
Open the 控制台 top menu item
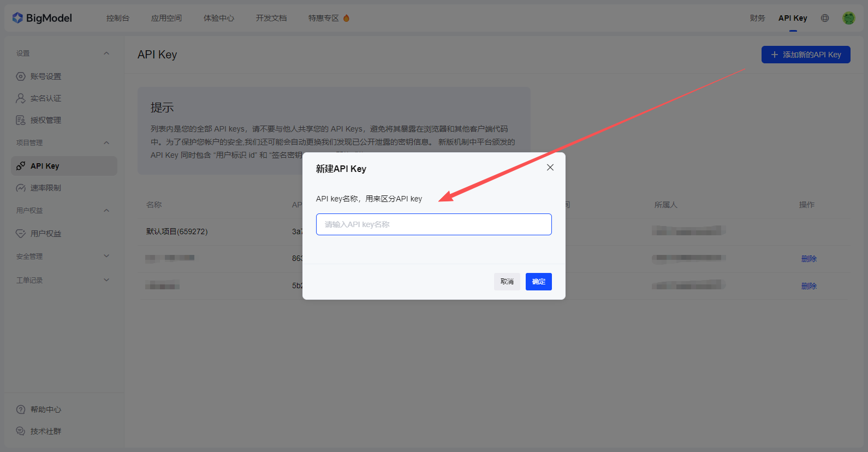(x=117, y=18)
